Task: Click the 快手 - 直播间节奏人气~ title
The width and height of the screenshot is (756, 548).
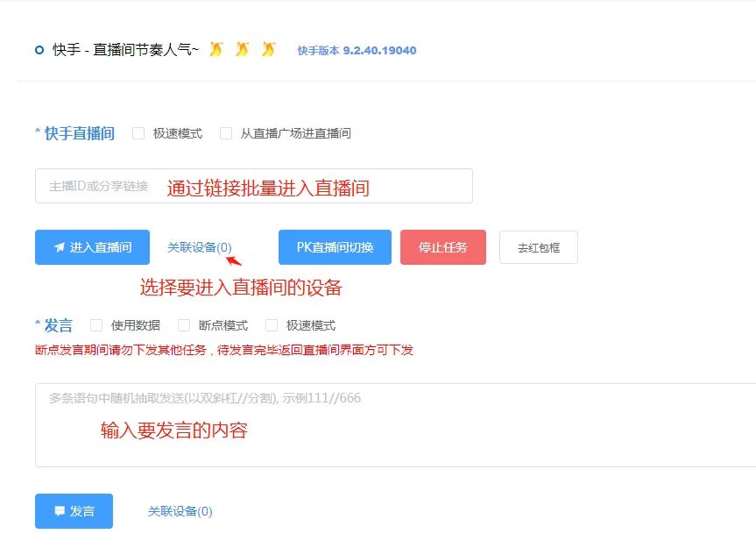Action: click(x=126, y=50)
